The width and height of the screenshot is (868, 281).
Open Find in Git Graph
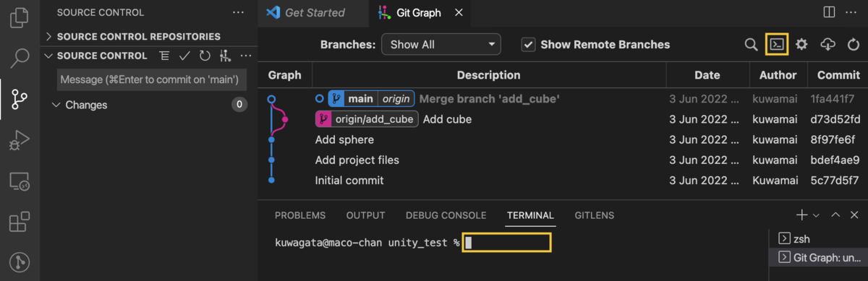(752, 44)
